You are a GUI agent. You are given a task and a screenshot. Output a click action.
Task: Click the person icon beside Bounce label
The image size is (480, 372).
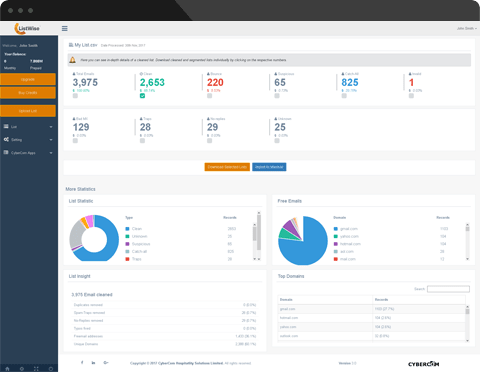pos(208,74)
